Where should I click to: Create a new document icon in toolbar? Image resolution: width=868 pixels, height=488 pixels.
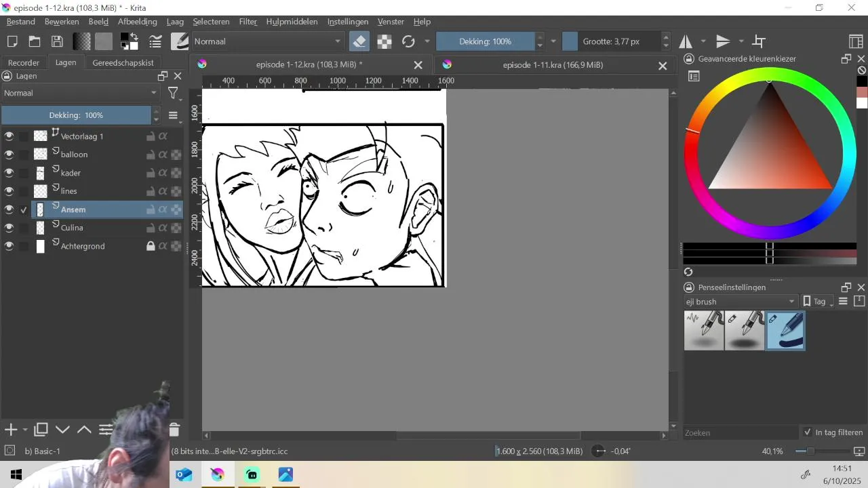point(12,41)
